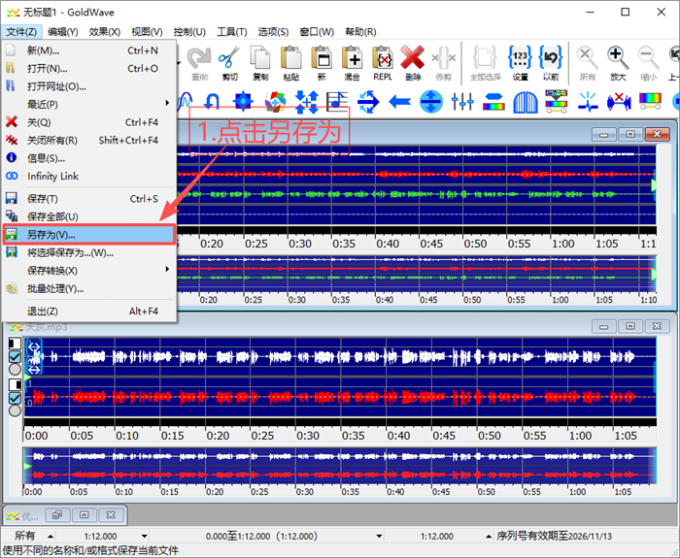Expand the Save Conversion (保存转换) submenu
Viewport: 680px width, 558px height.
(x=167, y=269)
